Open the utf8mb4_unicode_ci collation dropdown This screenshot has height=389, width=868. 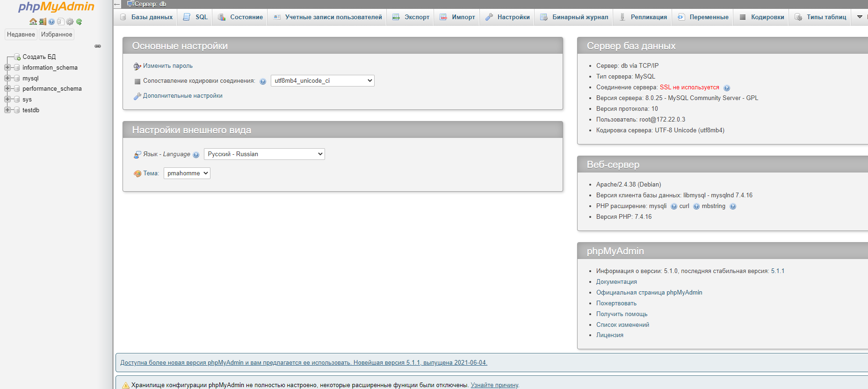point(323,80)
